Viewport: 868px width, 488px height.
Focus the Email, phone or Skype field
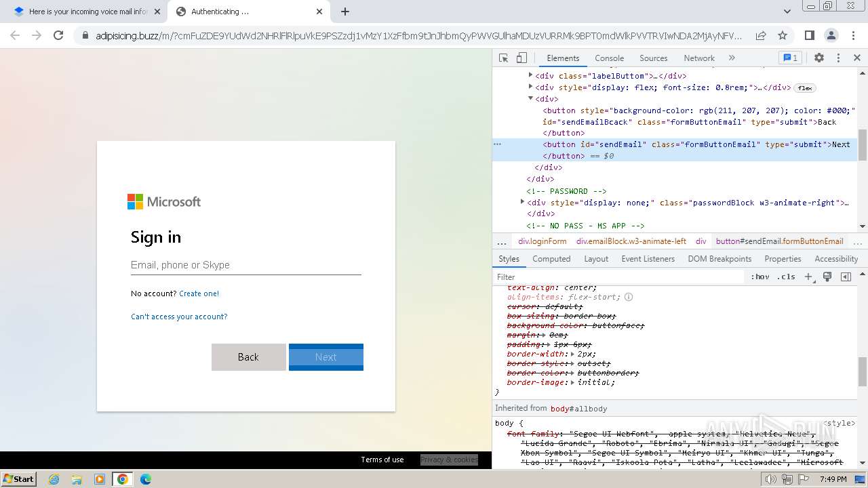(x=245, y=265)
